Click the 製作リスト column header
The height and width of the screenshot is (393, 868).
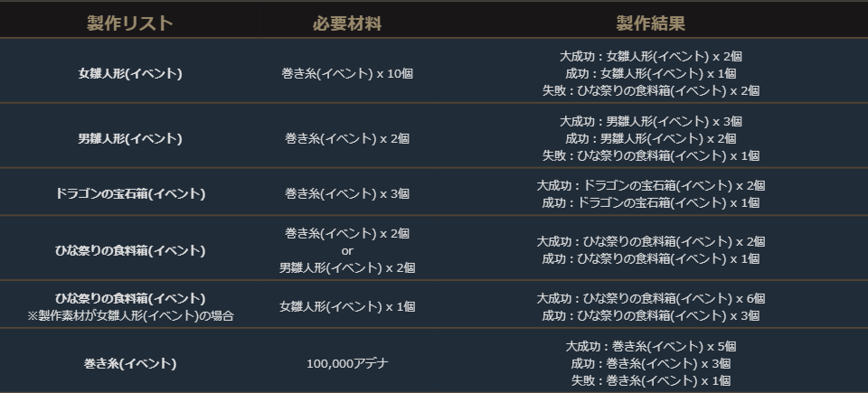(129, 23)
